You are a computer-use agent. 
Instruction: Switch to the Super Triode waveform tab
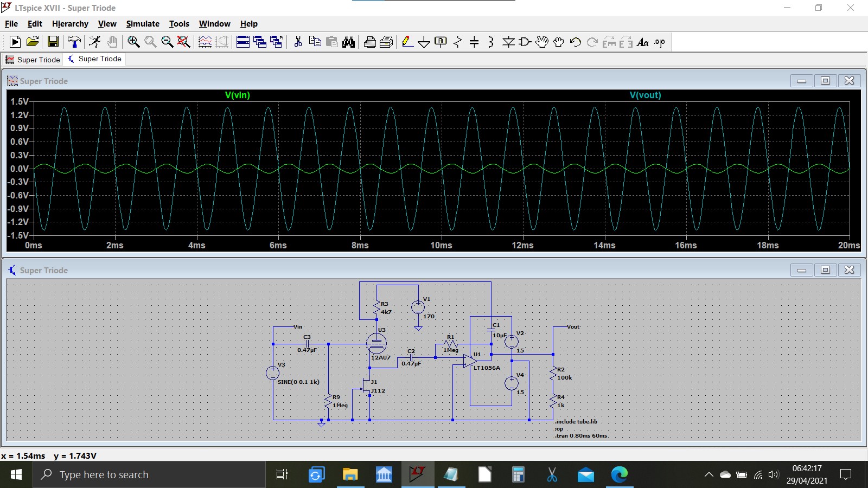point(33,60)
